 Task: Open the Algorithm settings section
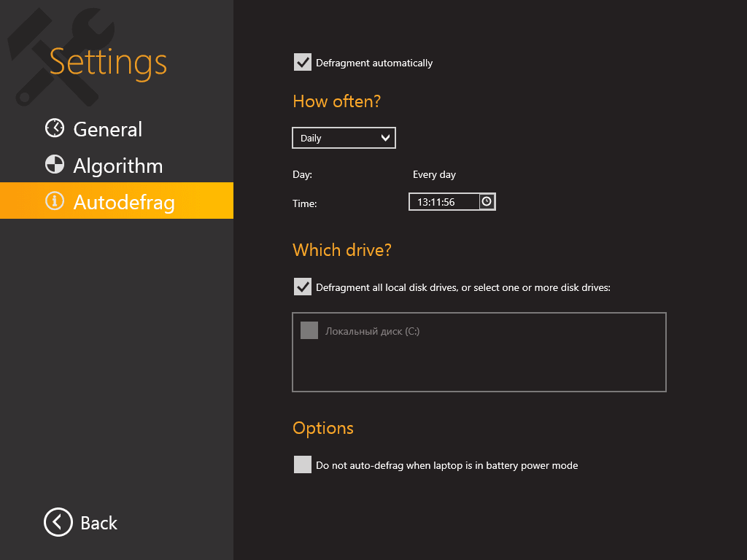point(118,166)
